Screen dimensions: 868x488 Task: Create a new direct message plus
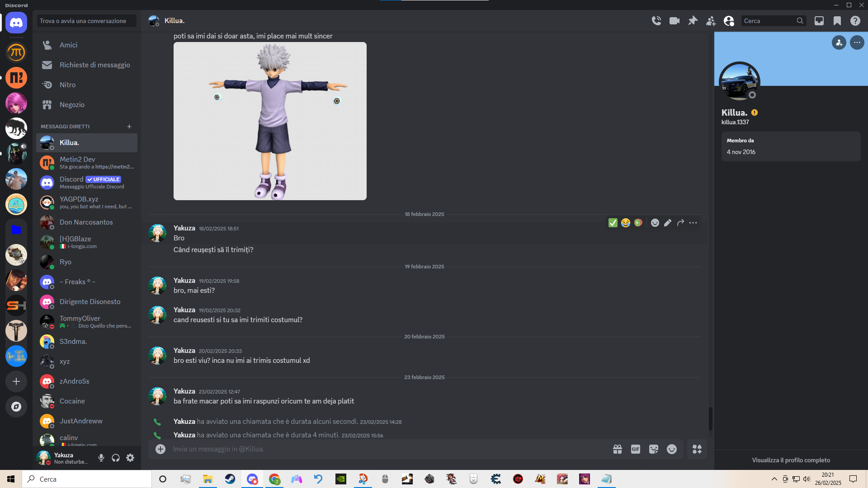point(129,127)
